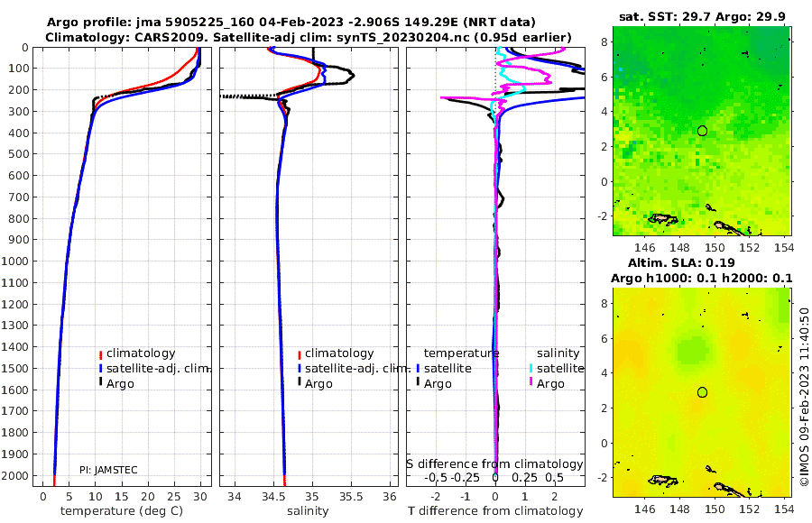Click the S difference from climatology label

[494, 463]
